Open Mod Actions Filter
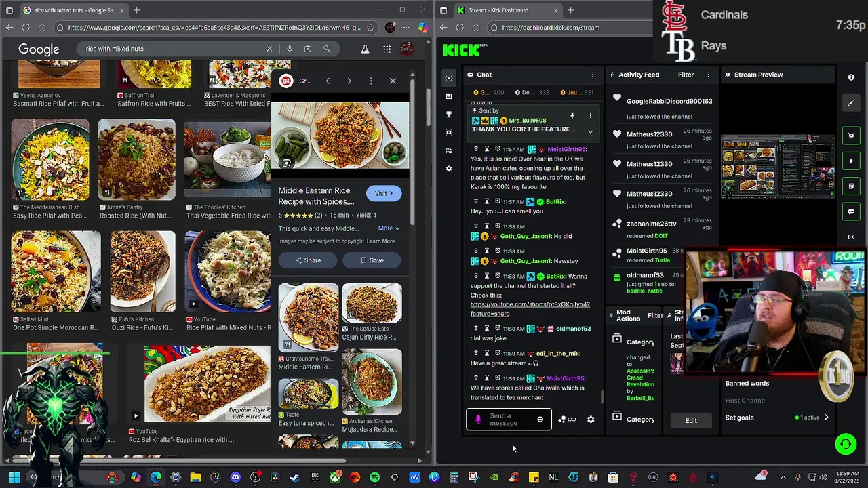Viewport: 868px width, 488px height. [x=654, y=315]
